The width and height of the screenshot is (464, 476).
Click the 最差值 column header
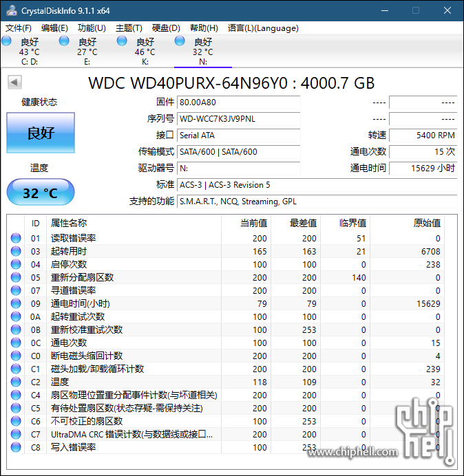click(295, 223)
